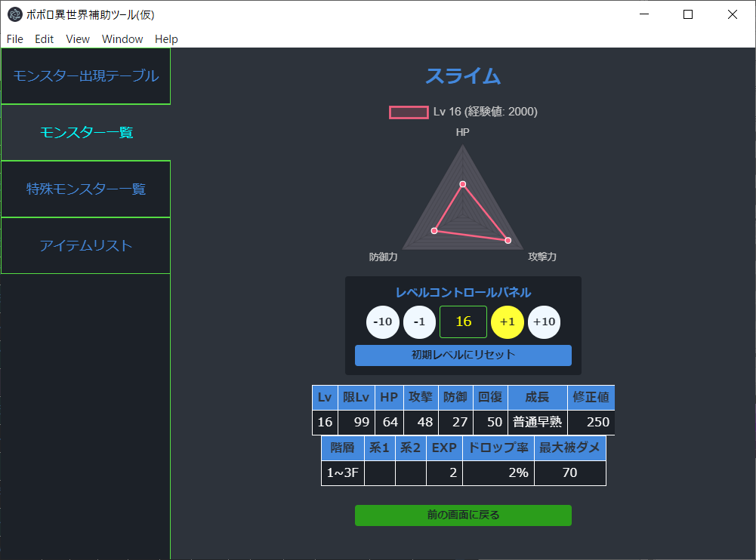Viewport: 756px width, 560px height.
Task: Select the モンスター一覧 sidebar tab
Action: (86, 133)
